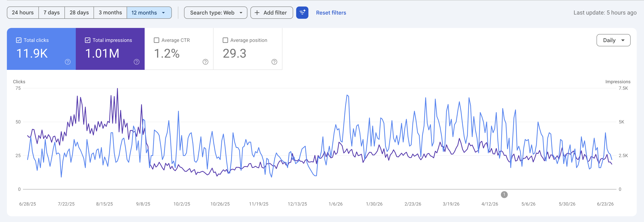Open the Daily granularity dropdown

(613, 40)
